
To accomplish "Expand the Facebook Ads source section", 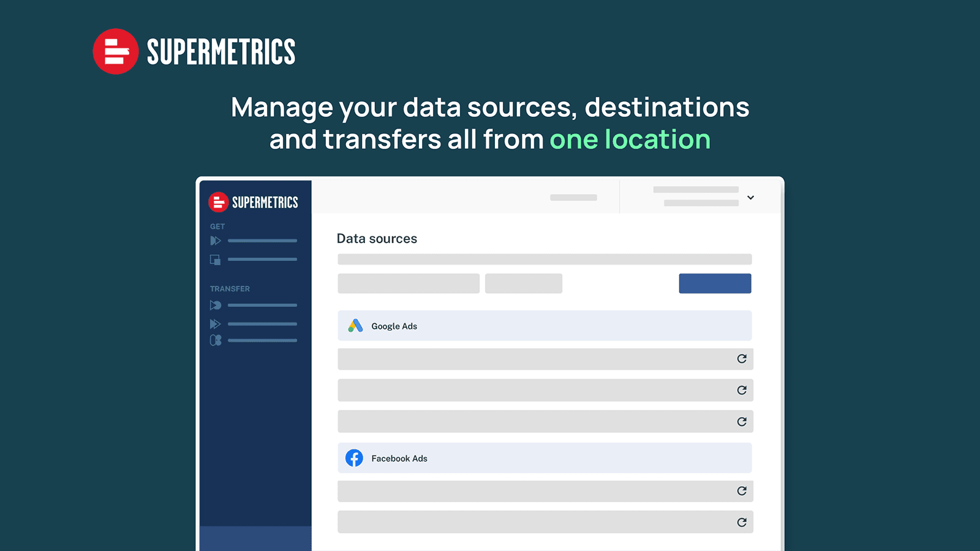I will click(545, 457).
